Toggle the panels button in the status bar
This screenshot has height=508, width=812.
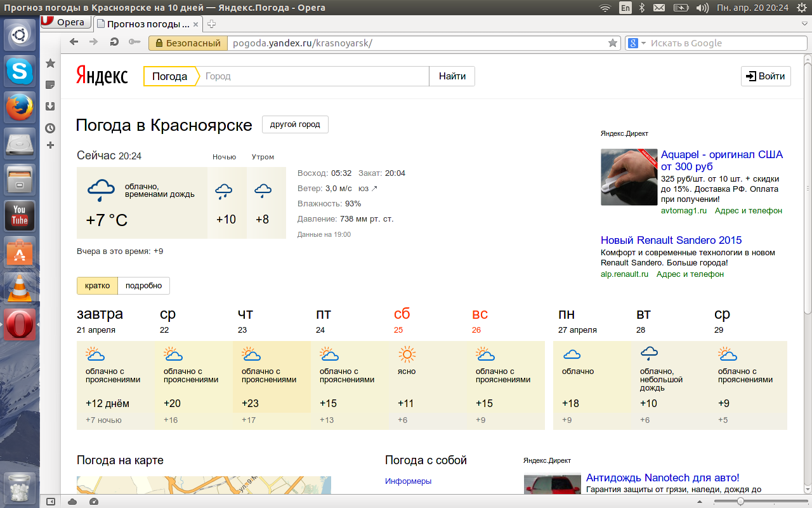coord(51,502)
